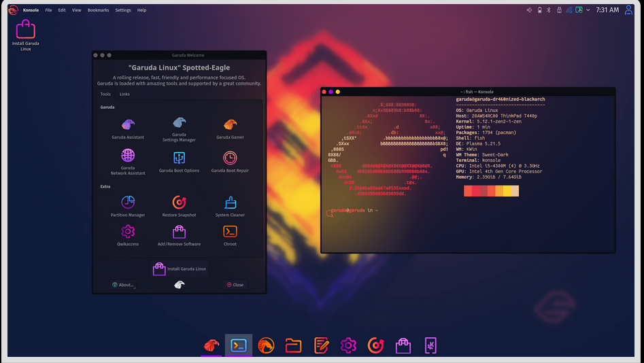Click the yellow color block in neofetch palette
The width and height of the screenshot is (644, 363).
click(x=507, y=191)
